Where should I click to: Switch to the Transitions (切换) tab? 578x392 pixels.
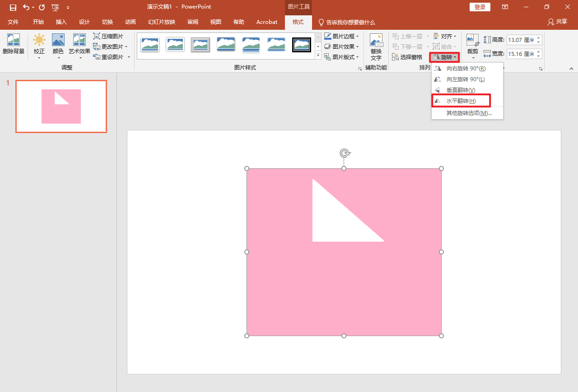[x=107, y=22]
